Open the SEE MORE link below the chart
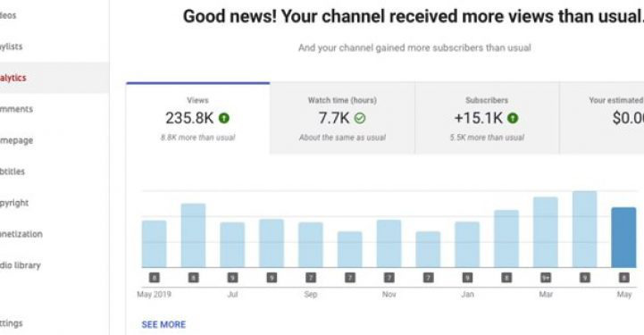Screen dimensions: 644x335 (x=163, y=325)
